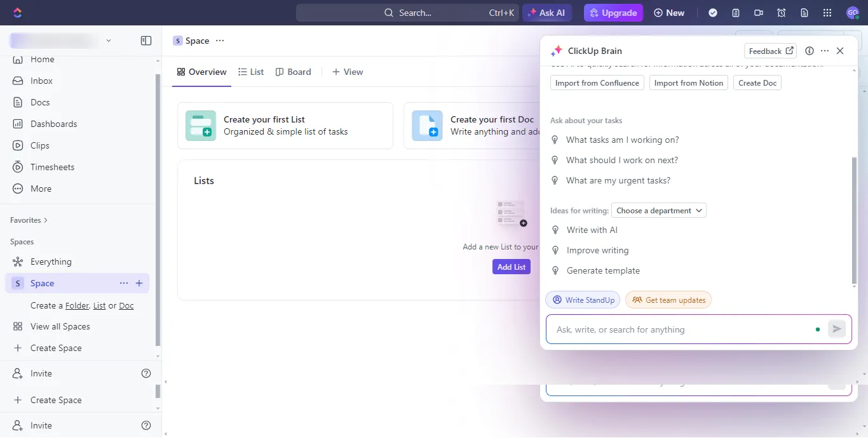Open the Notepad icon in top bar
Screen dimensions: 868x438
(736, 13)
